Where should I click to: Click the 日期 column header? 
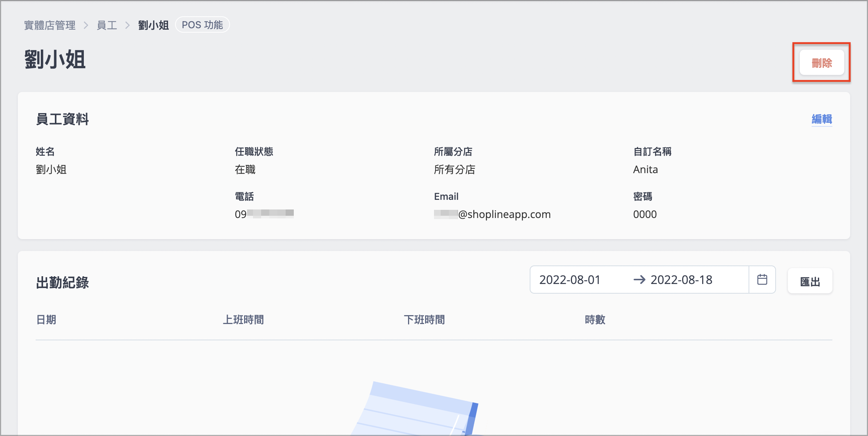46,320
